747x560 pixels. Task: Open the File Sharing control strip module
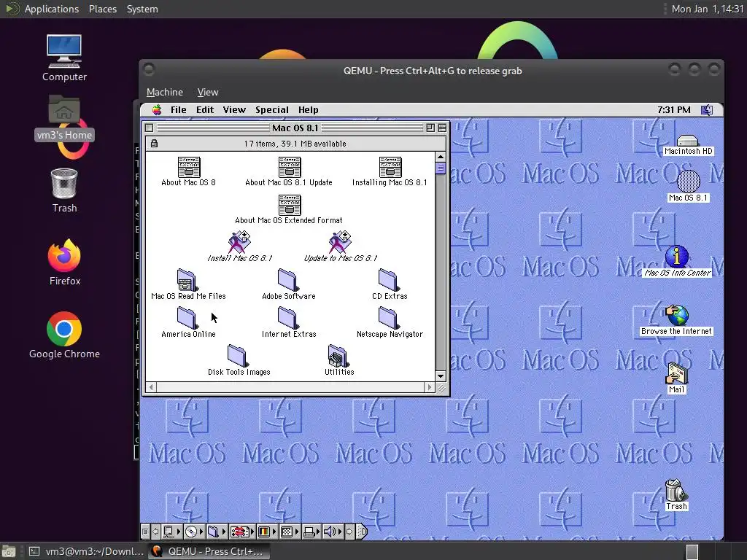coord(217,532)
